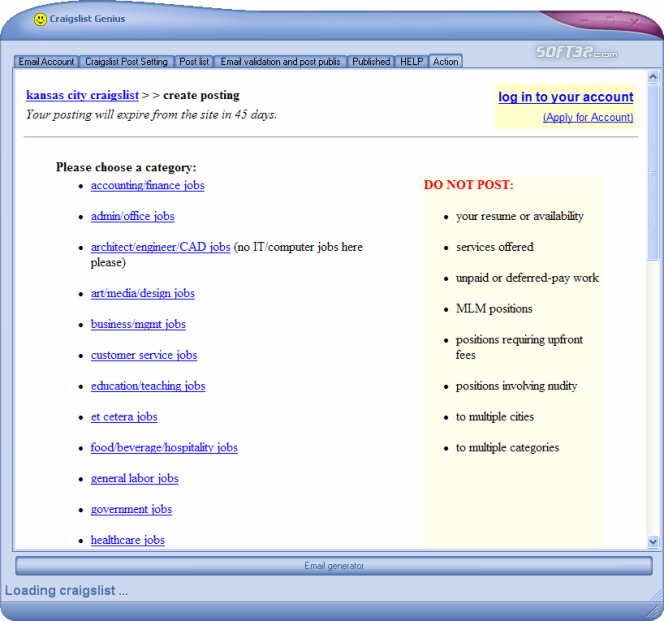The width and height of the screenshot is (664, 621).
Task: Switch to the Email Account tab
Action: point(46,62)
